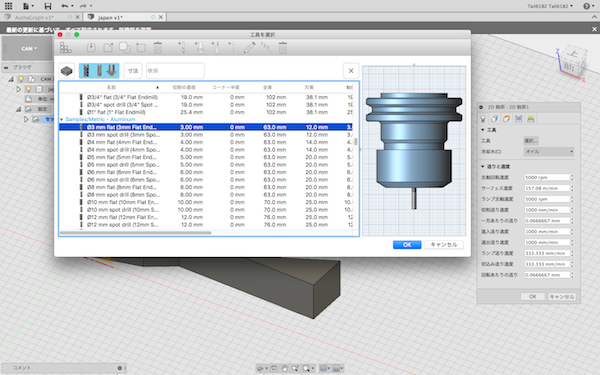Image resolution: width=600 pixels, height=375 pixels.
Task: Open the tool library tree icon
Action: point(65,47)
